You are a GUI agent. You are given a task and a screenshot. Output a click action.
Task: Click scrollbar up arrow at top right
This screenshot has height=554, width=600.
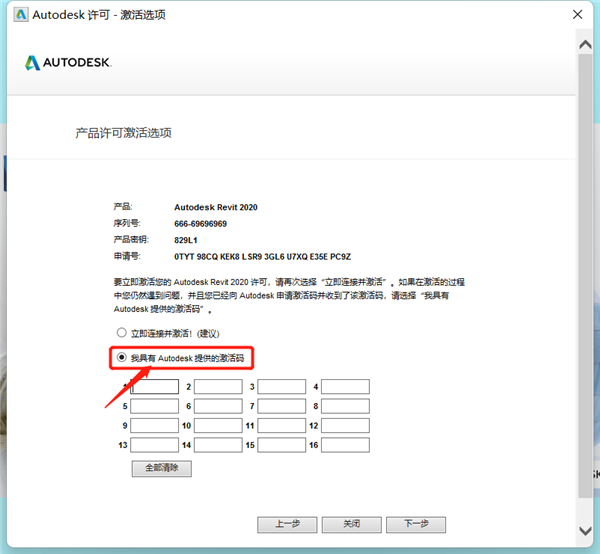click(585, 46)
